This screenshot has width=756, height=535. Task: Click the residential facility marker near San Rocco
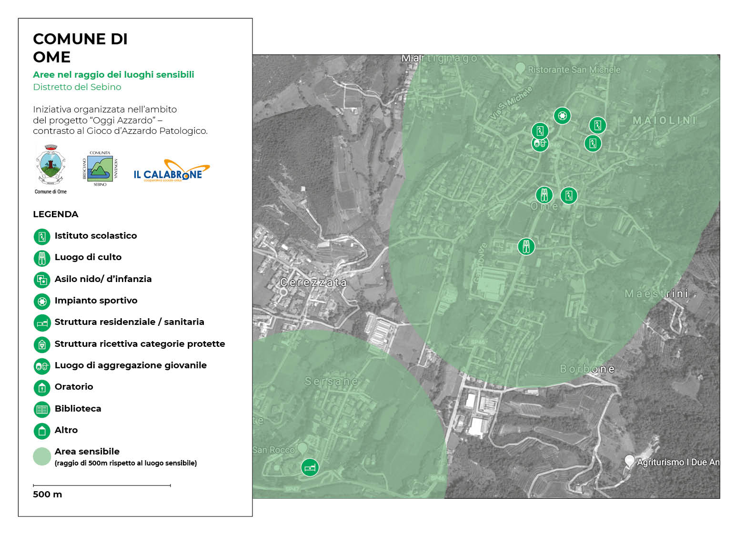coord(310,467)
